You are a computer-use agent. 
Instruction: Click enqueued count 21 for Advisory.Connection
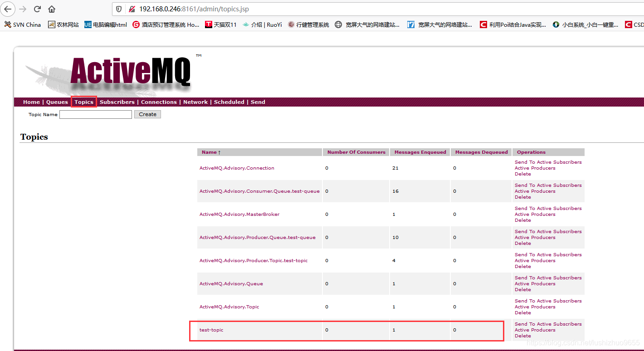[395, 168]
